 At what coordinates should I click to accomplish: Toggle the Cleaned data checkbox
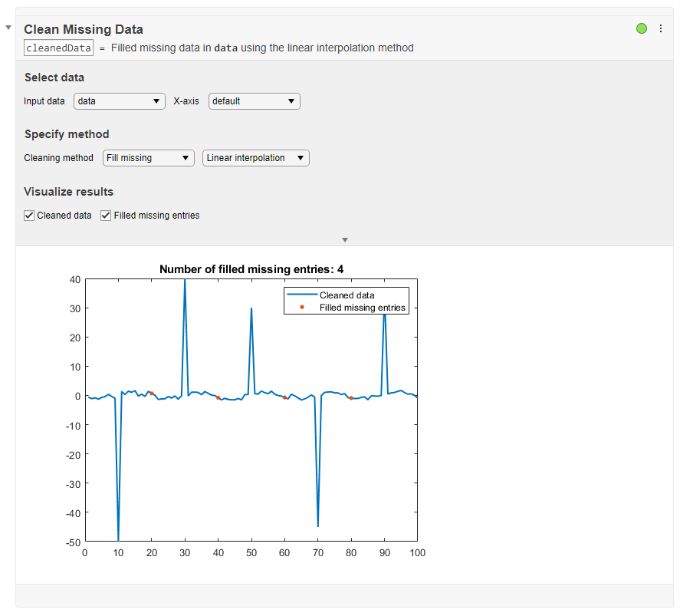click(x=29, y=216)
